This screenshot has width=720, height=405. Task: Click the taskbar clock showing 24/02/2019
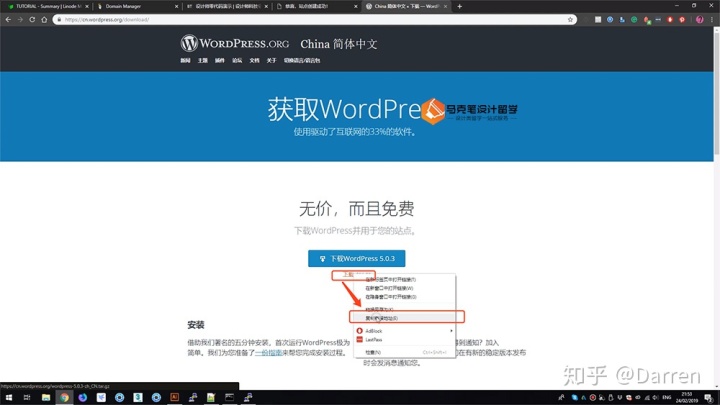(687, 397)
